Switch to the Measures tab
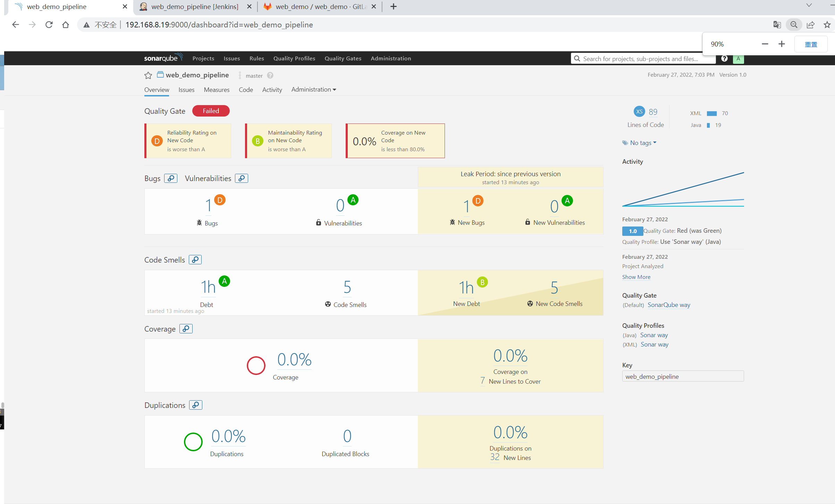Screen dimensions: 835x504 point(217,89)
